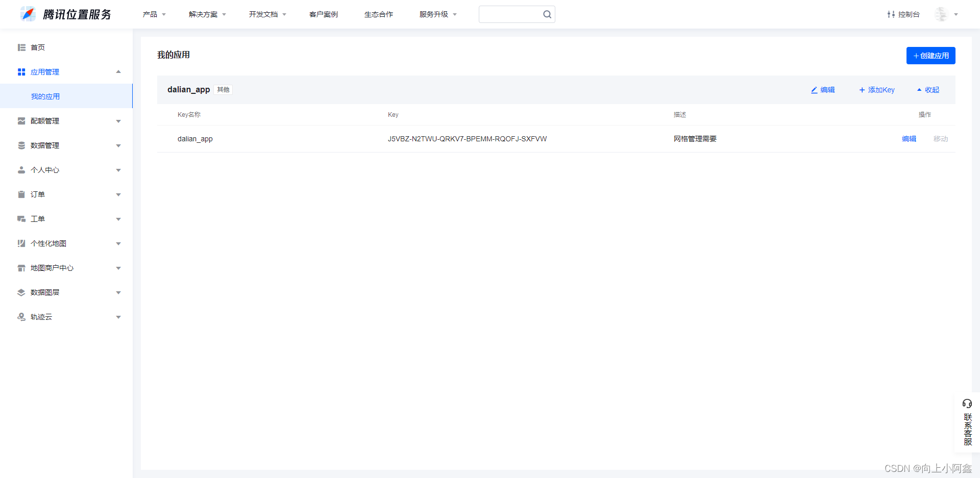This screenshot has width=980, height=478.
Task: Click the dalian_app application title
Action: [189, 90]
